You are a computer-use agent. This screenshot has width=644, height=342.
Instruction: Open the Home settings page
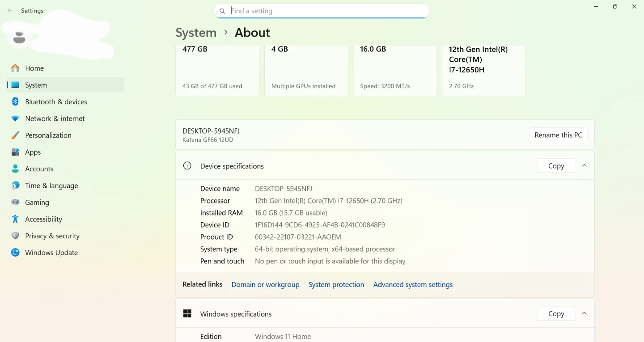pyautogui.click(x=65, y=68)
